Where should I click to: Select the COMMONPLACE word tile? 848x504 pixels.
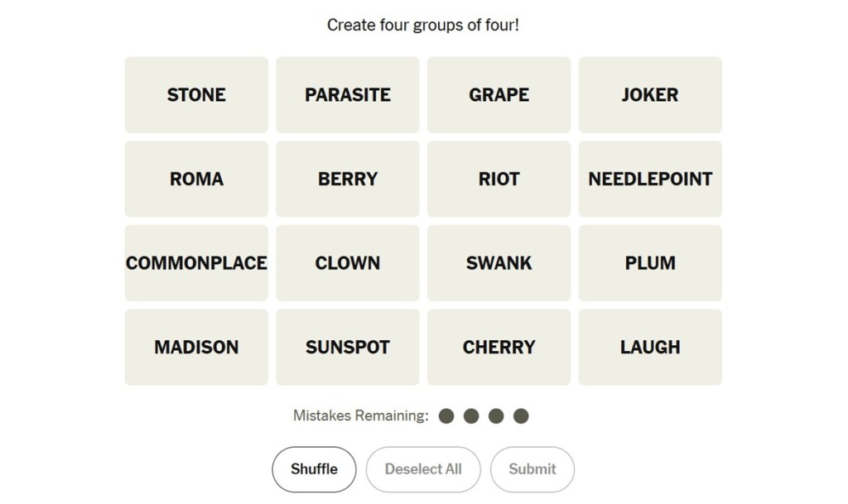pos(196,263)
